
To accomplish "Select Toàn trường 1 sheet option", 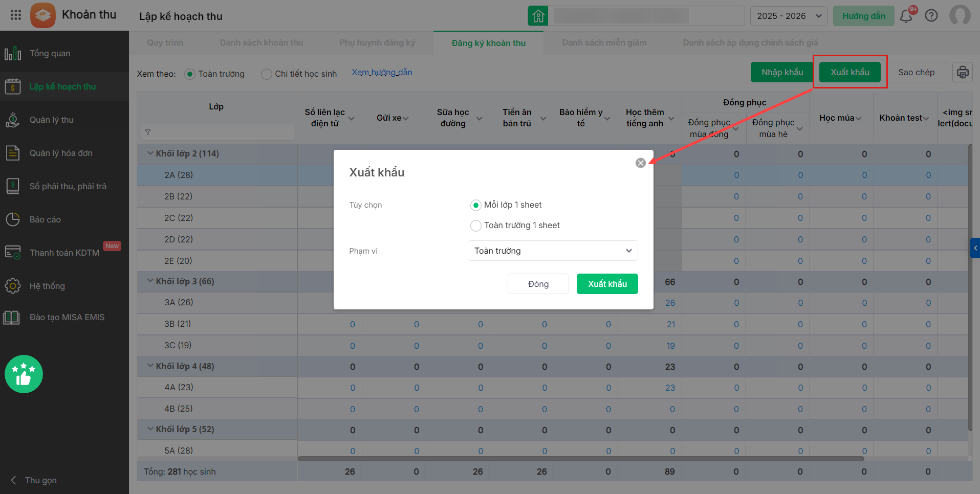I will (476, 226).
